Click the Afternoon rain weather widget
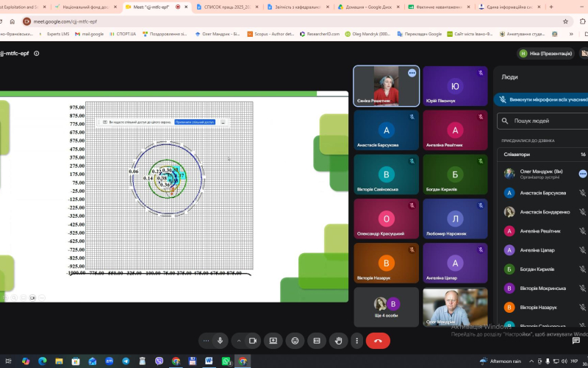Image resolution: width=588 pixels, height=368 pixels. (x=501, y=361)
